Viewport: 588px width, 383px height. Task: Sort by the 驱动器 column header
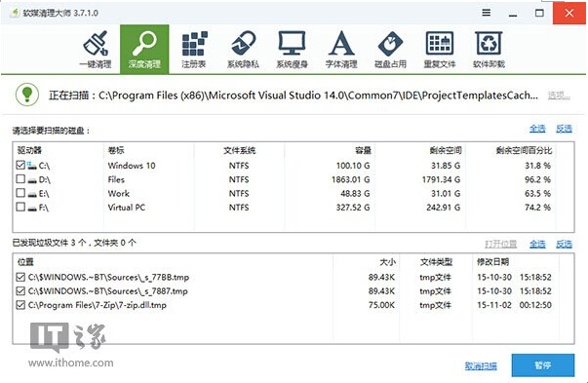(29, 150)
